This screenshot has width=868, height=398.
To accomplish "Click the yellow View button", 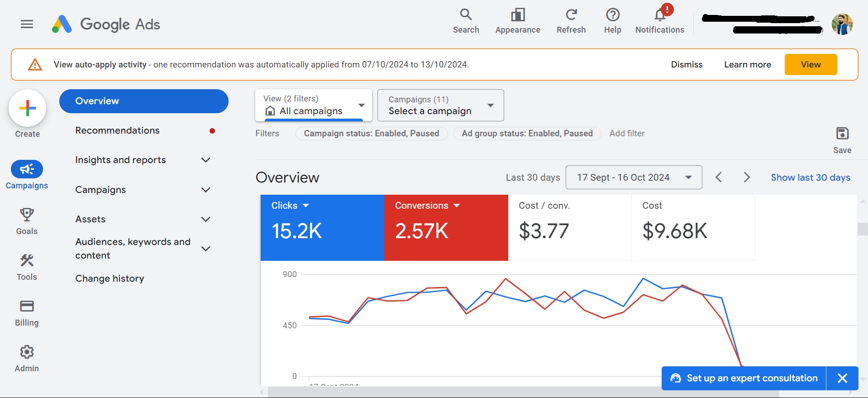I will coord(811,64).
